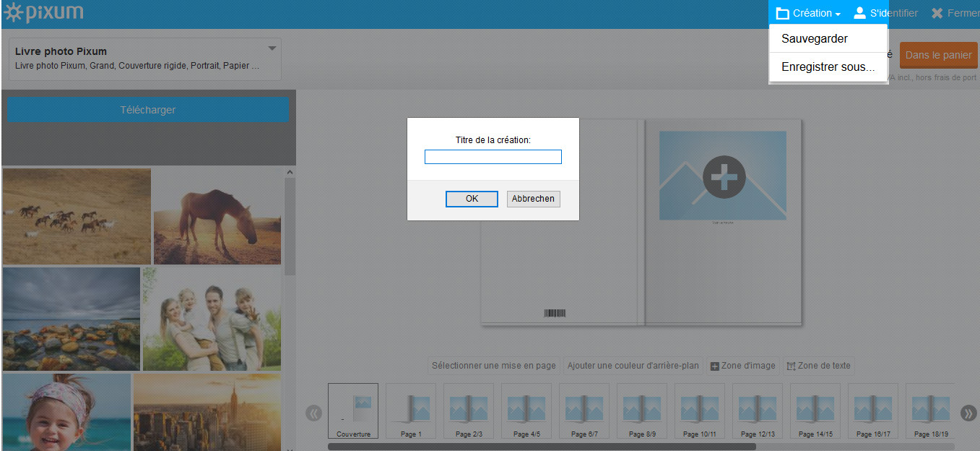Screen dimensions: 980x451
Task: Click Ajouter une couleur d'arrière-plan
Action: pos(633,366)
